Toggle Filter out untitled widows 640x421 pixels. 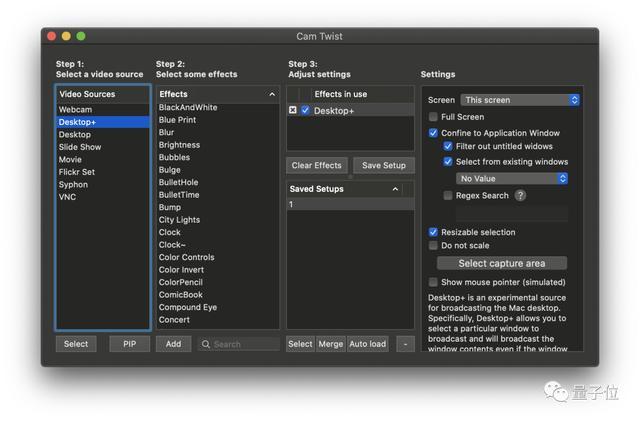(x=448, y=146)
